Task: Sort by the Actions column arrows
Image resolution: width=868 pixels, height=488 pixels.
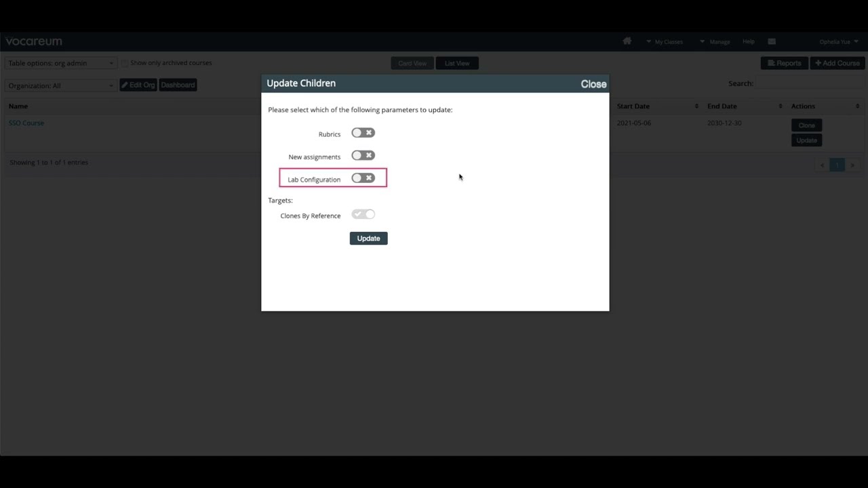Action: pyautogui.click(x=857, y=106)
